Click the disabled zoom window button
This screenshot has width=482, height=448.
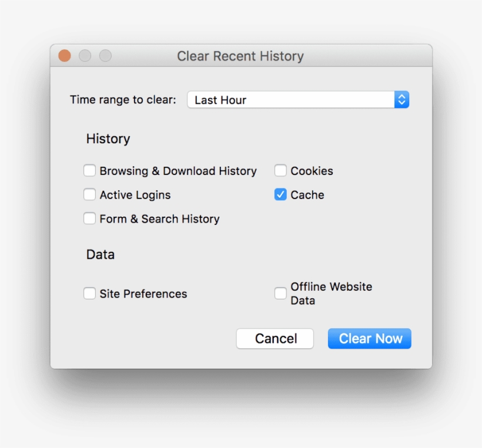[x=105, y=56]
